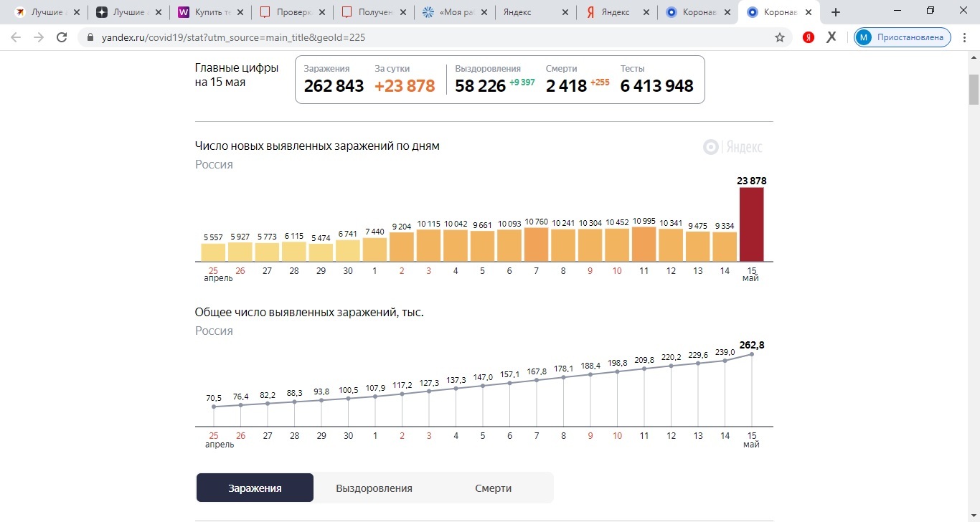The image size is (980, 522).
Task: Click the +9 397 recoveries increment
Action: (x=522, y=82)
